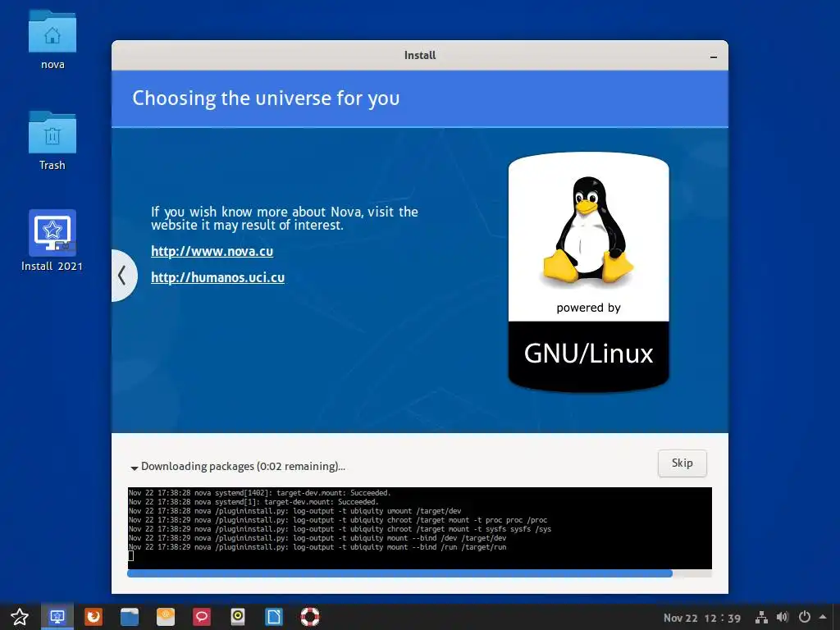Click log line 'mount --bind /run /target/run'

point(317,547)
